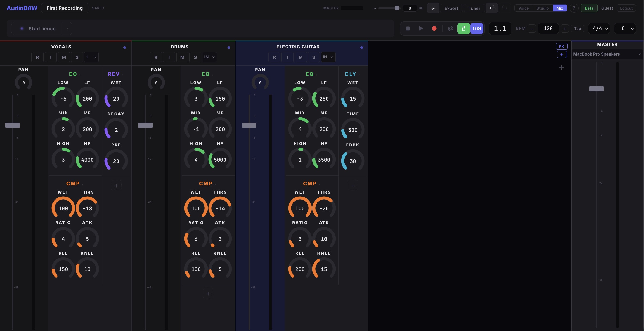Image resolution: width=644 pixels, height=331 pixels.
Task: Click the Start Voice button
Action: tap(37, 29)
